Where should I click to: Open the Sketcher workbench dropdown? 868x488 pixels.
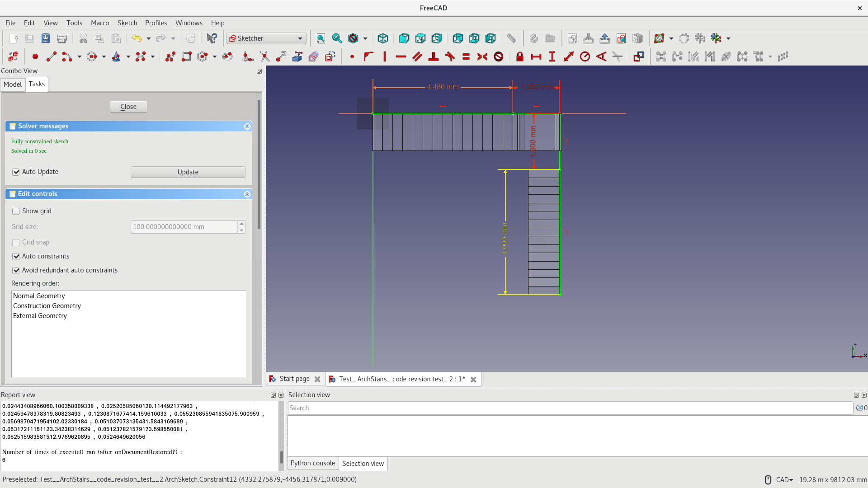267,38
